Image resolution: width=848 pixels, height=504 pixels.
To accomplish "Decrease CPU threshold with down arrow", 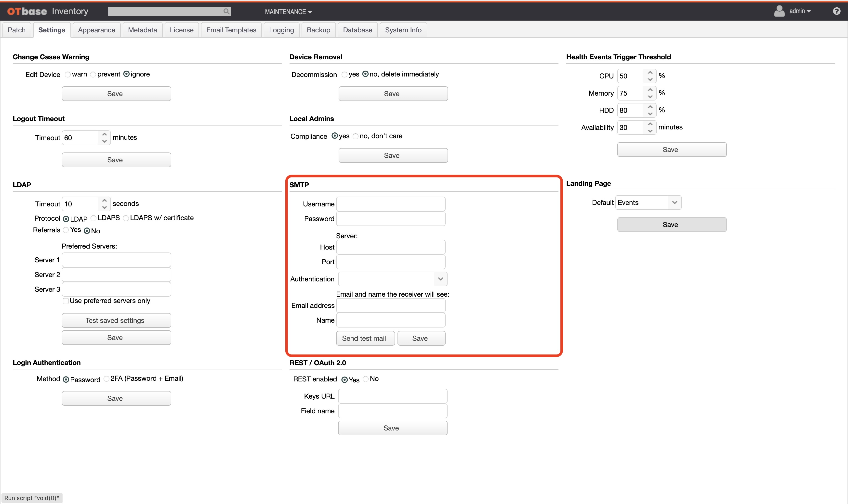I will point(650,79).
